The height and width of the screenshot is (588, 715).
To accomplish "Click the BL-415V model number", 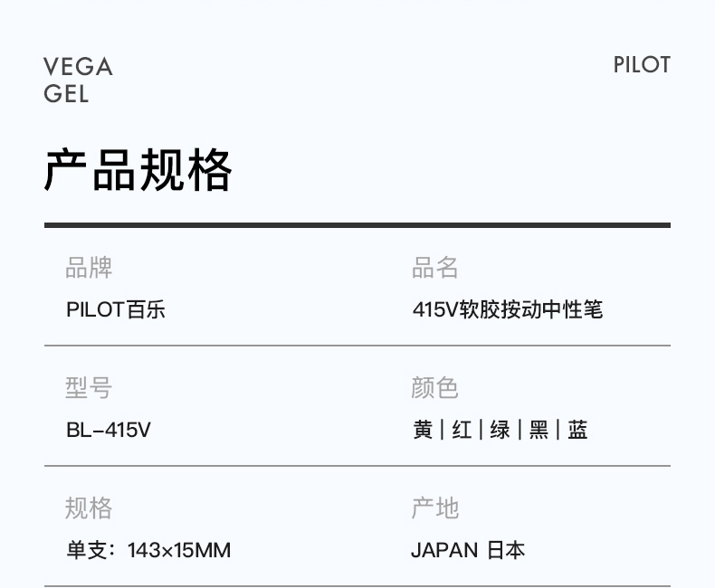I will click(x=109, y=430).
